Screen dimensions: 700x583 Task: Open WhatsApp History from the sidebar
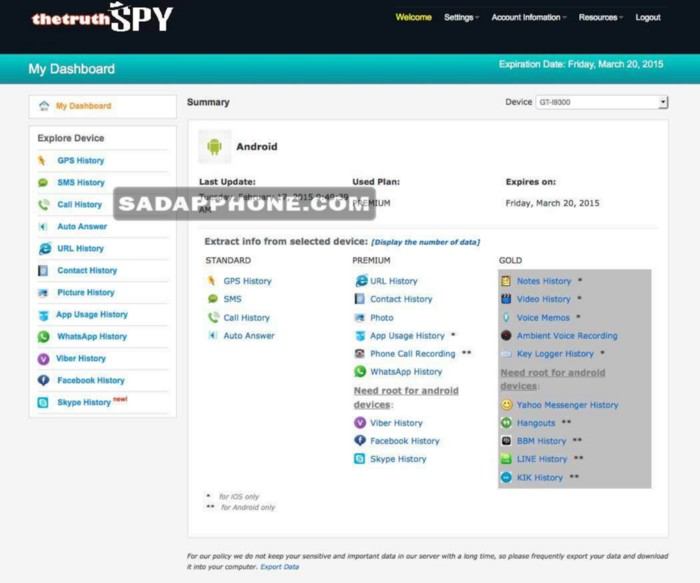92,337
